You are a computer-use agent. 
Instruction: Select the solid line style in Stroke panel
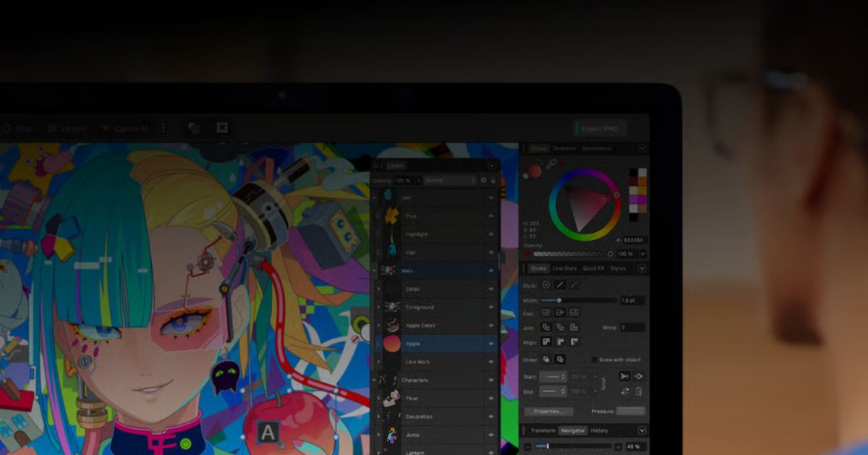coord(559,284)
